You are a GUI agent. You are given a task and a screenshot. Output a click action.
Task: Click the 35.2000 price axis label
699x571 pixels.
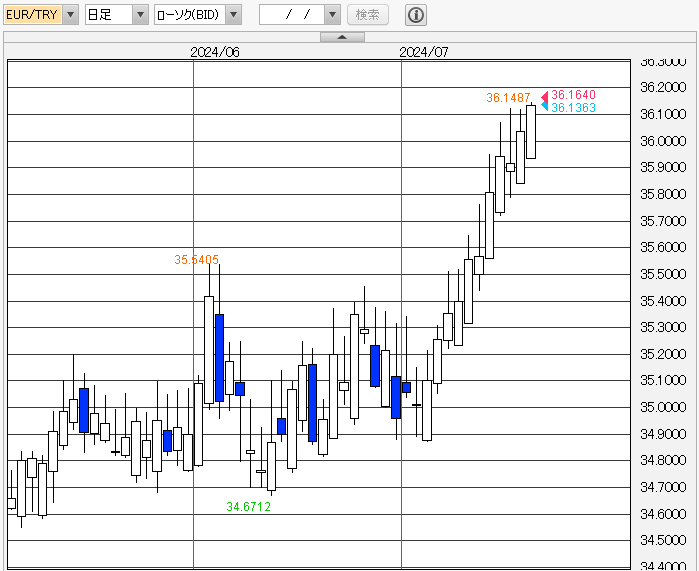point(663,354)
